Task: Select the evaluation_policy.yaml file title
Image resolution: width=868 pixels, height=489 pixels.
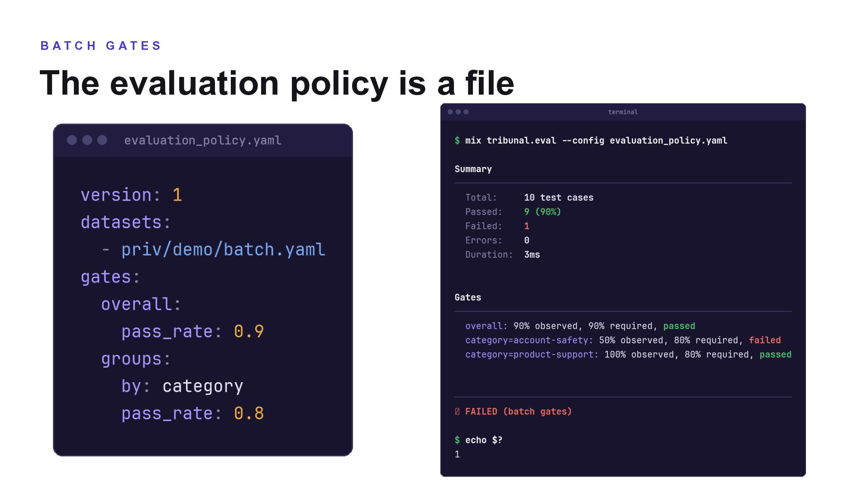Action: point(203,140)
